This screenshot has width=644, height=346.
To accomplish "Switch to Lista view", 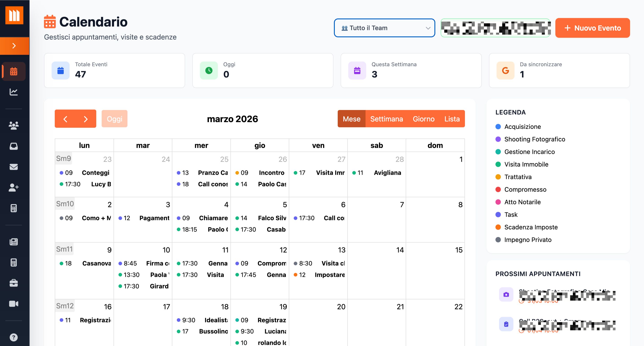I will click(452, 119).
